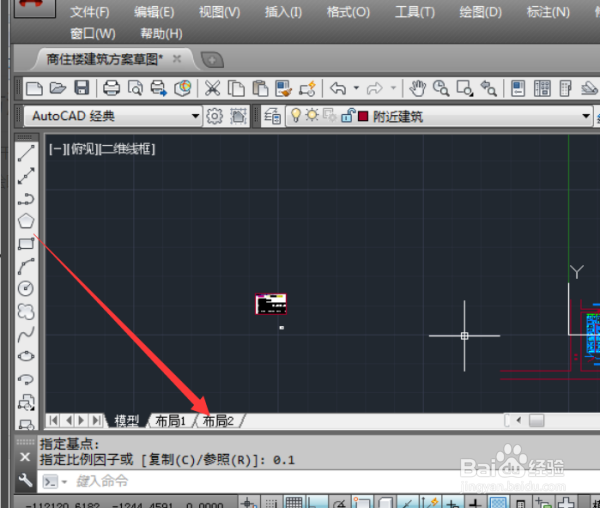
Task: Click the My Workspace icon
Action: (x=238, y=116)
